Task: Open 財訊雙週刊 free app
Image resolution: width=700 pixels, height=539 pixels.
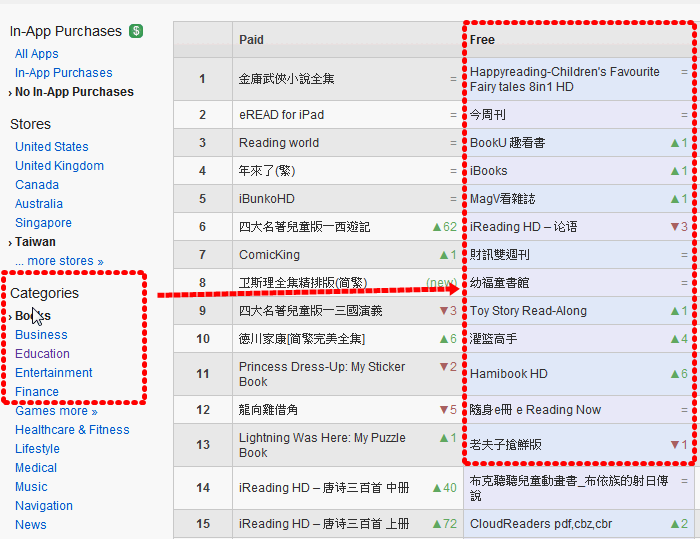Action: [500, 255]
